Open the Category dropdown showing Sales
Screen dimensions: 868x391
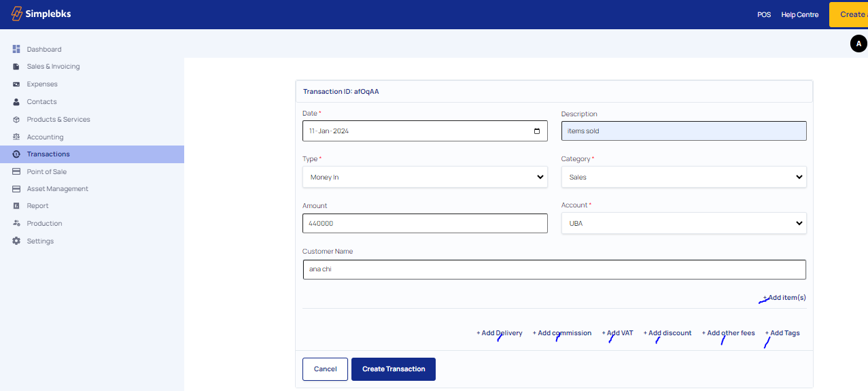(683, 177)
